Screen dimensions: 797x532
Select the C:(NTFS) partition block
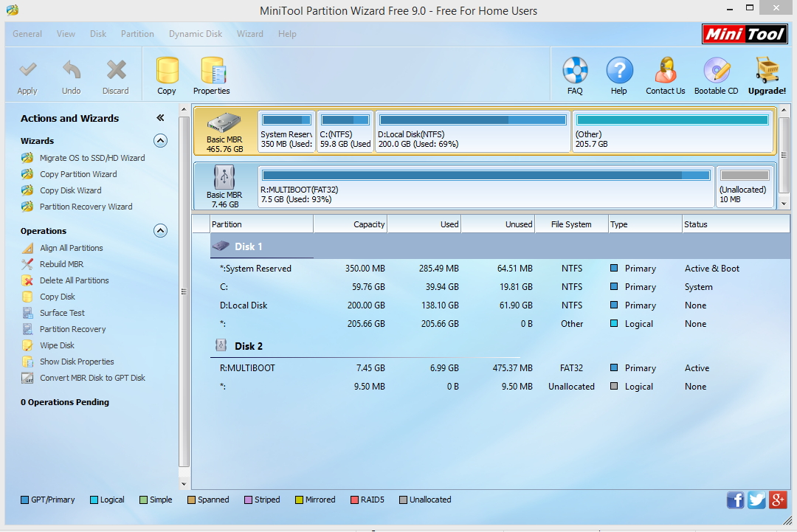point(345,131)
